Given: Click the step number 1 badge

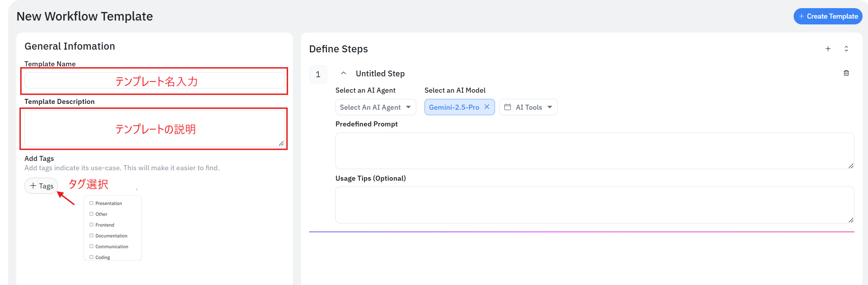Looking at the screenshot, I should (x=318, y=74).
